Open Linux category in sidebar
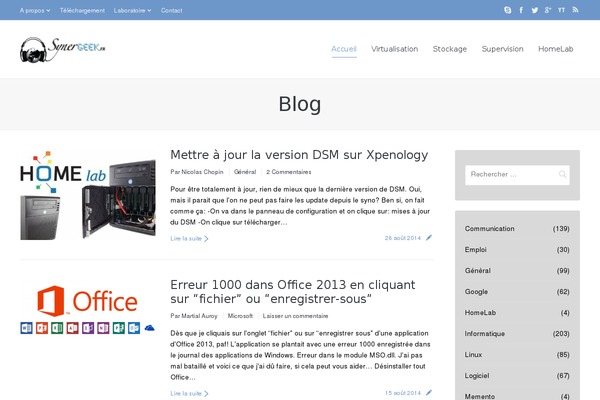600x400 pixels. 473,355
